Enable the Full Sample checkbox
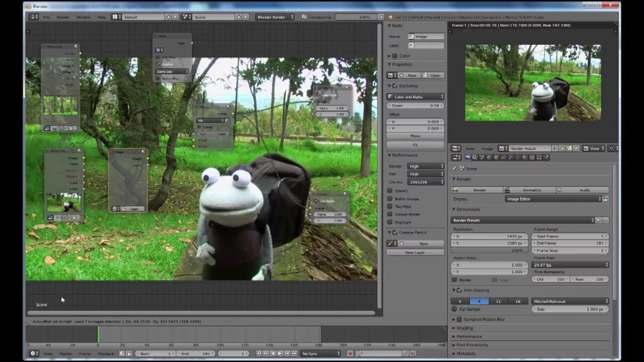644x362 pixels. click(x=455, y=309)
